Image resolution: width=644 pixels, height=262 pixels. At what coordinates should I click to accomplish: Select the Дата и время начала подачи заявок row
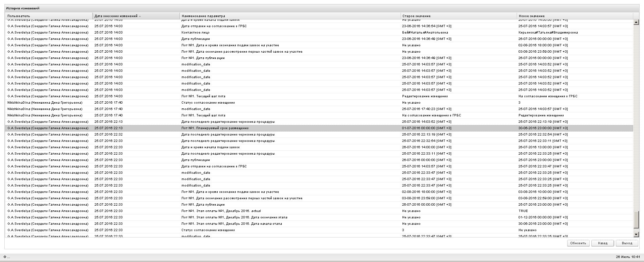[210, 147]
